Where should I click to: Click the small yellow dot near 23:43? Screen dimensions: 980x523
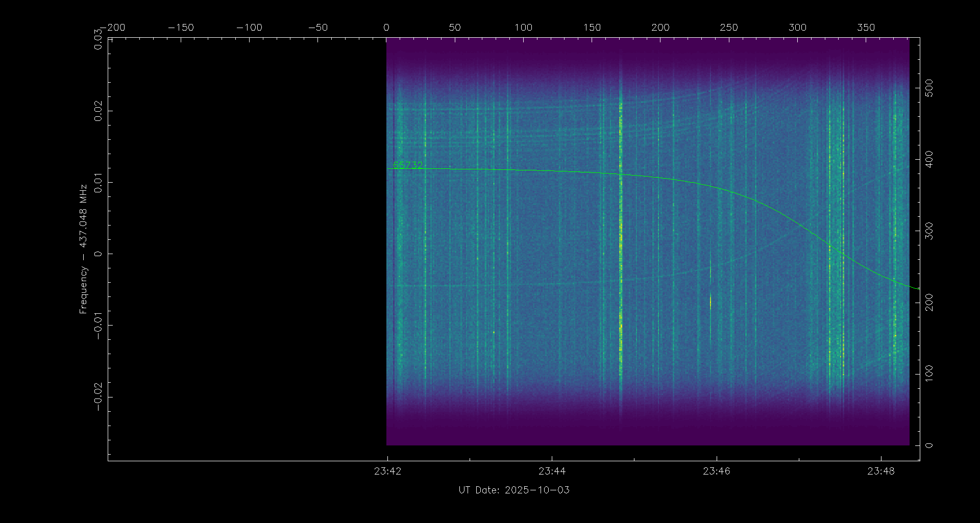click(x=494, y=332)
